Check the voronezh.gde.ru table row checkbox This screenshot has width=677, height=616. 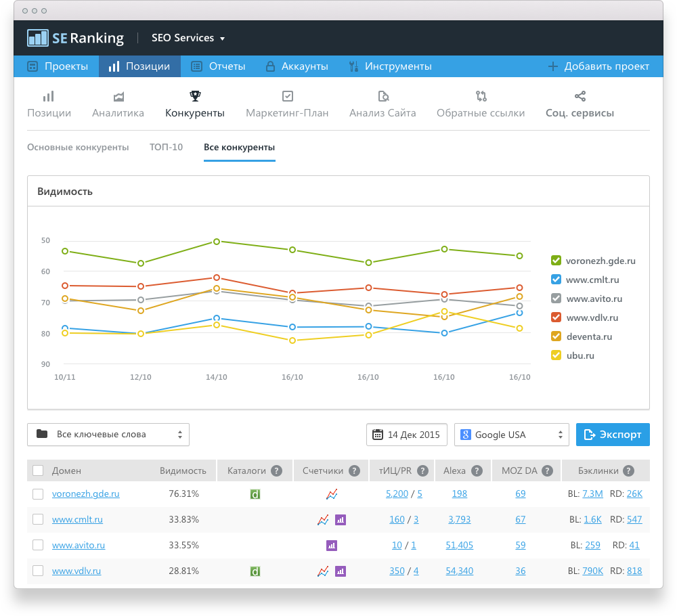tap(38, 494)
